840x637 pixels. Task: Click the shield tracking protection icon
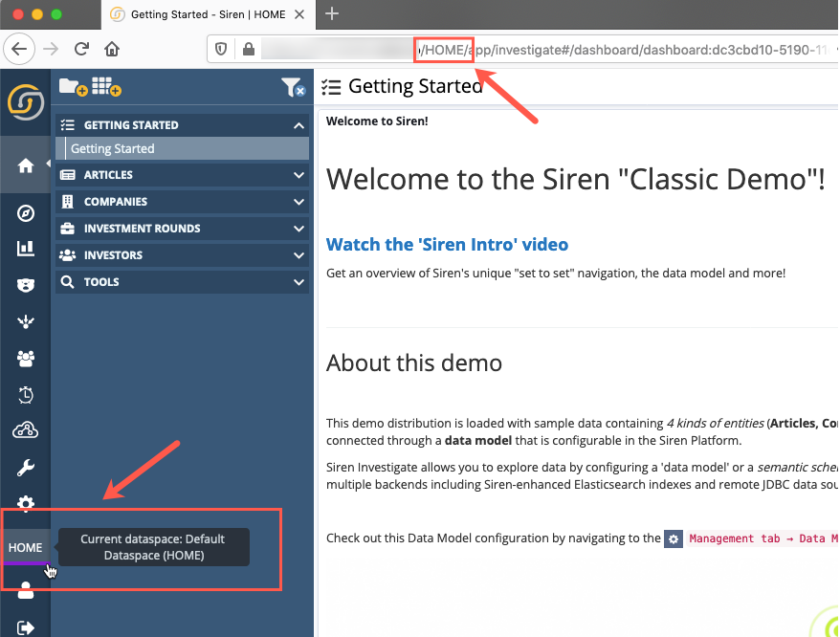pos(221,50)
